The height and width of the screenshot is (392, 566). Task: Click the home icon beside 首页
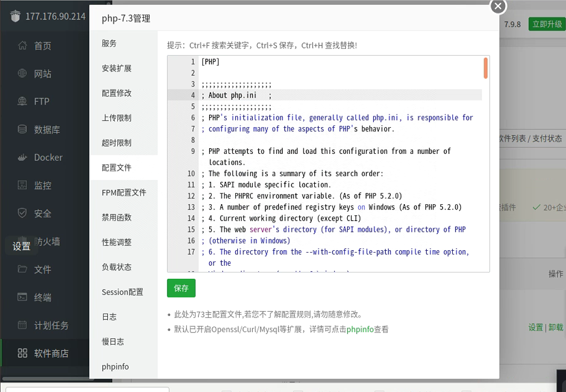pos(22,45)
